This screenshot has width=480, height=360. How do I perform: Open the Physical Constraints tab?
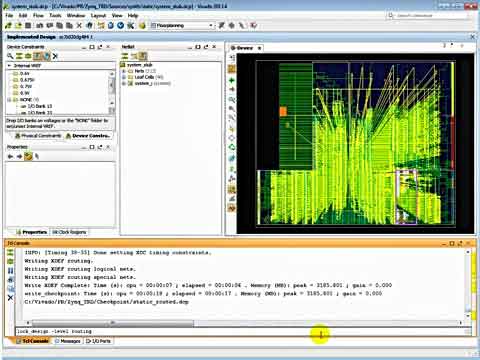point(38,136)
